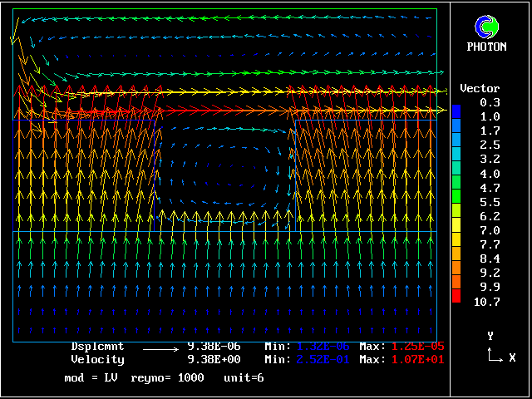
Task: Click the "unit=6" text
Action: [x=244, y=377]
